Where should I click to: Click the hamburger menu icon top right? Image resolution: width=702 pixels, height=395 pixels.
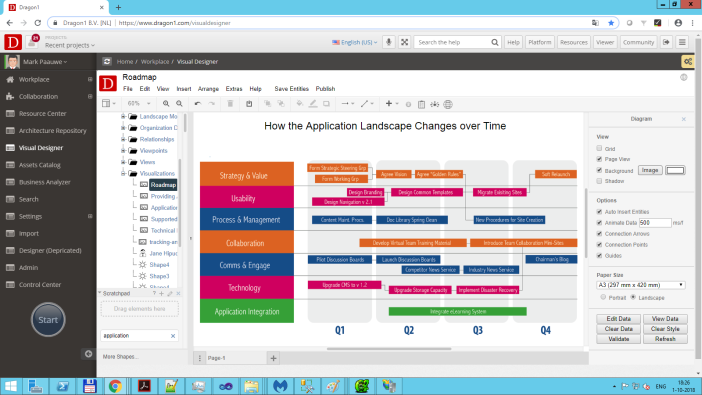pyautogui.click(x=682, y=42)
